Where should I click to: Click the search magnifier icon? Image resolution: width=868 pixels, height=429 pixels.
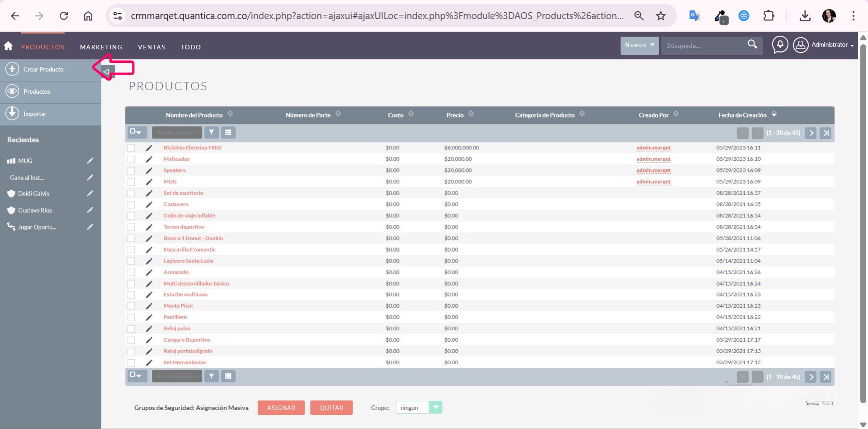[x=752, y=44]
